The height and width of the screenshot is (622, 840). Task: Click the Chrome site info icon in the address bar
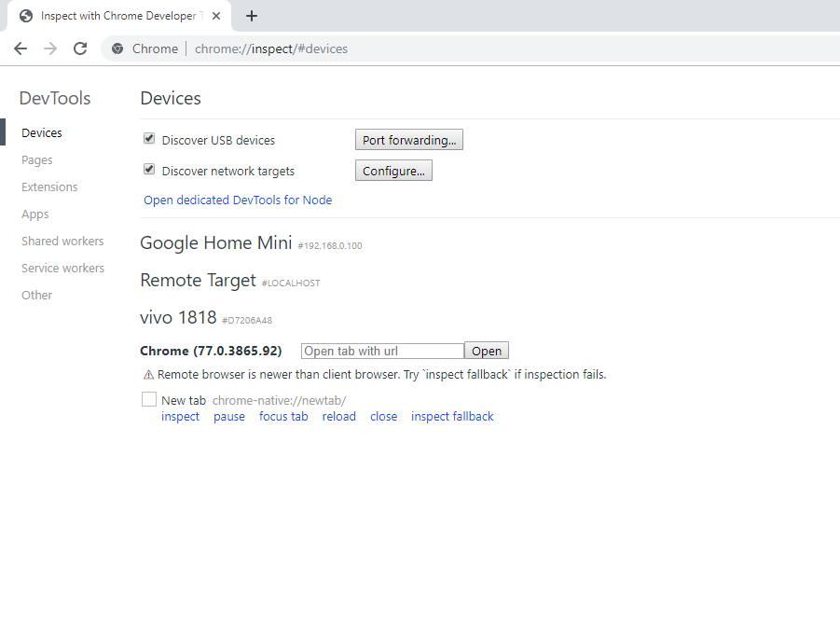pyautogui.click(x=117, y=48)
